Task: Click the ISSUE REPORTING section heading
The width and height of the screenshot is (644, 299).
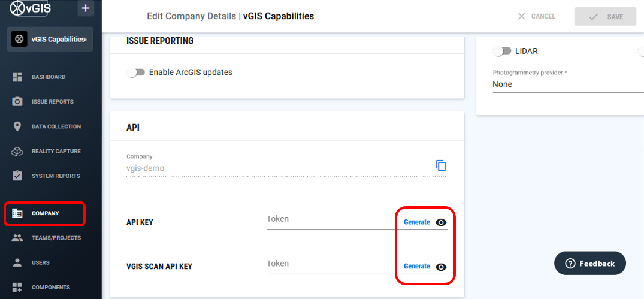Action: click(x=160, y=41)
